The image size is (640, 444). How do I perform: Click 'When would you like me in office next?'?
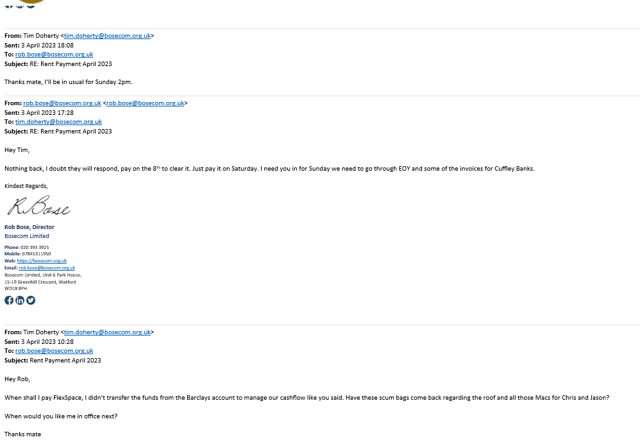click(x=61, y=416)
